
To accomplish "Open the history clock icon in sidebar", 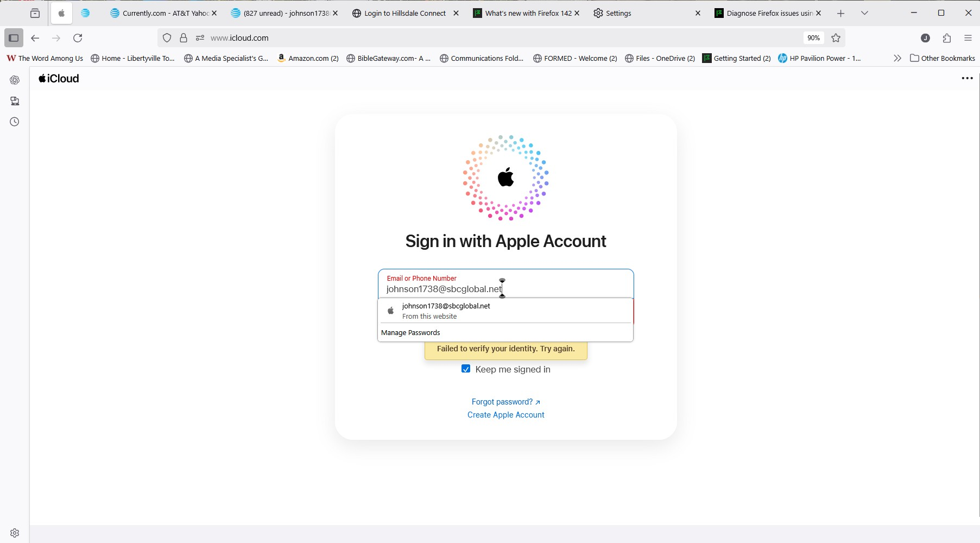I will pos(15,122).
